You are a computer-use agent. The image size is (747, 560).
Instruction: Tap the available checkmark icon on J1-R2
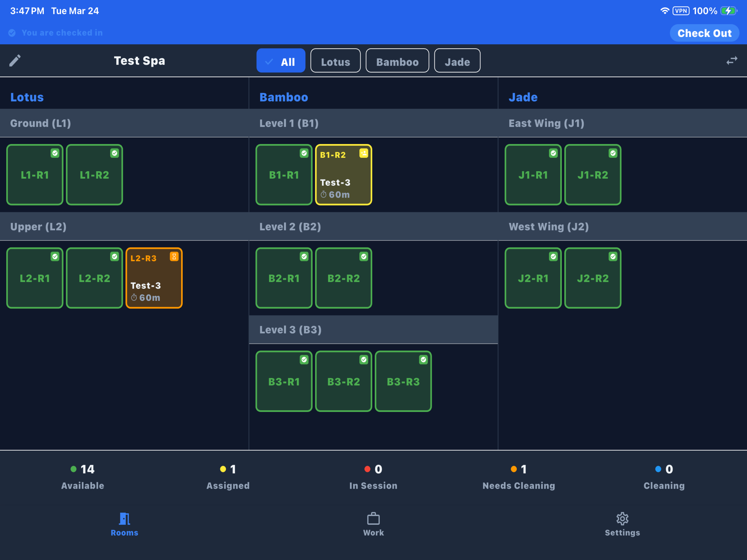click(613, 153)
